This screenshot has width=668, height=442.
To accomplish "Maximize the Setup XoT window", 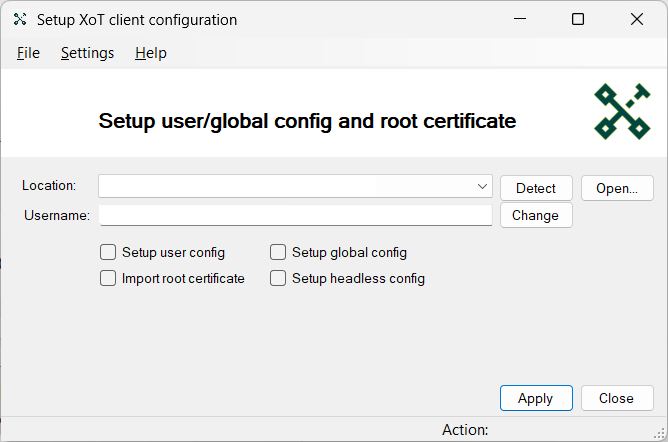I will (x=578, y=19).
